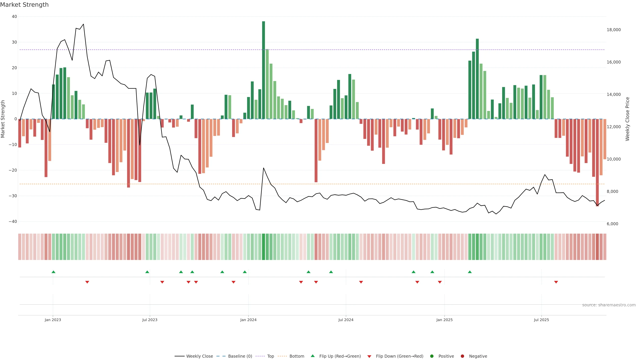Click the green flip-up marker just after Jan 2025
Screen dimensions: 644x362
[470, 272]
